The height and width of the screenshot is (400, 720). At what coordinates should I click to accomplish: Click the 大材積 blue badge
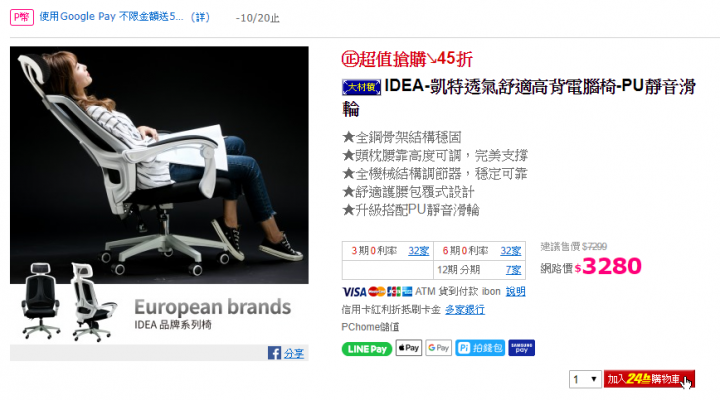pos(361,87)
